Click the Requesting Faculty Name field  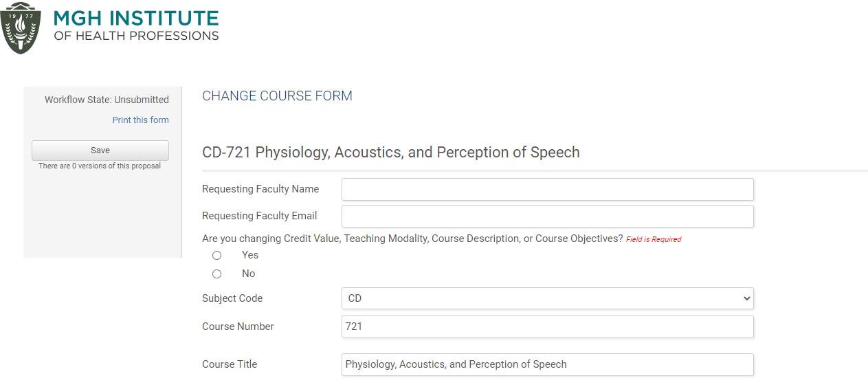click(546, 190)
